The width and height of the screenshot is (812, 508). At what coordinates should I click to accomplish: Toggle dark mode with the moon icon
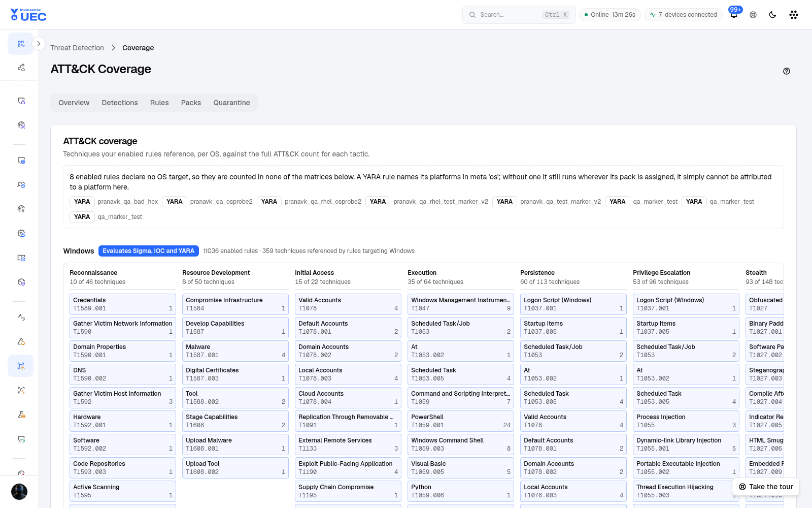point(772,15)
